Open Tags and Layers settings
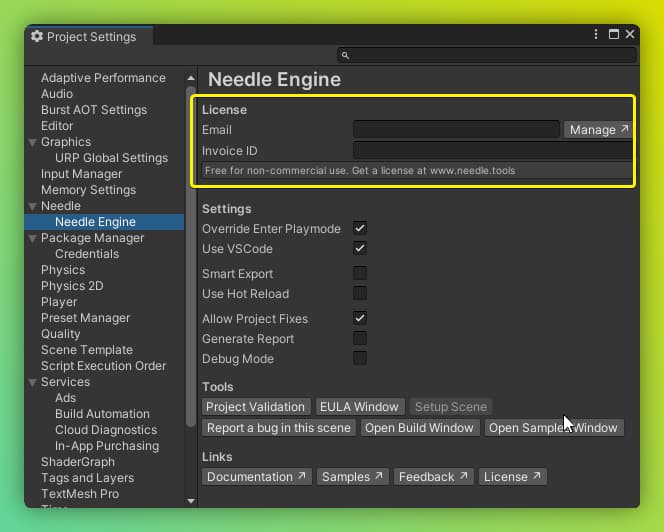 coord(88,478)
